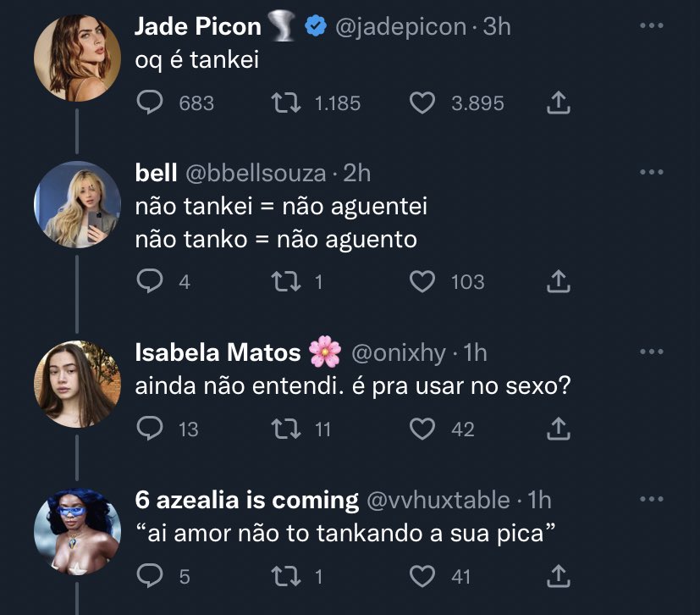Reply to Jade Picon's tweet
Screen dimensions: 700x615
point(150,102)
